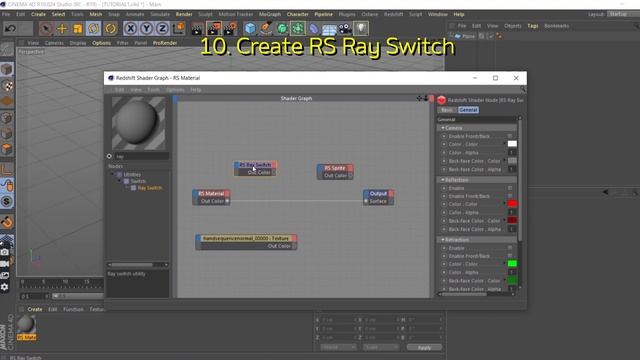This screenshot has height=360, width=640.
Task: Toggle the Z axis lock
Action: [162, 29]
